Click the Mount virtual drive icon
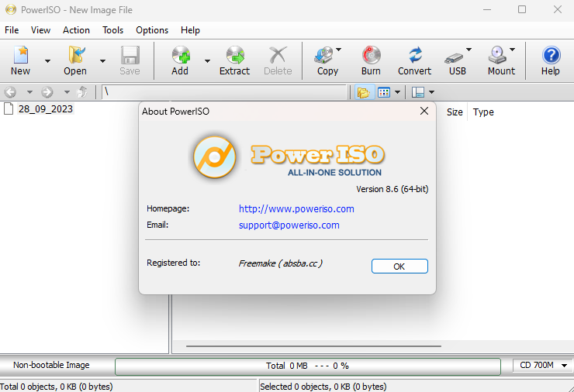This screenshot has height=392, width=574. (x=497, y=55)
